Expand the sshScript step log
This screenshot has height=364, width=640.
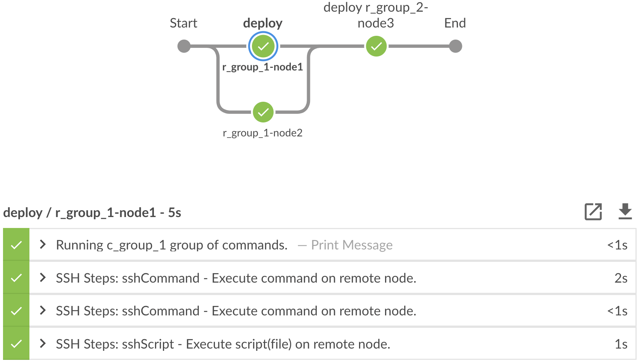43,344
